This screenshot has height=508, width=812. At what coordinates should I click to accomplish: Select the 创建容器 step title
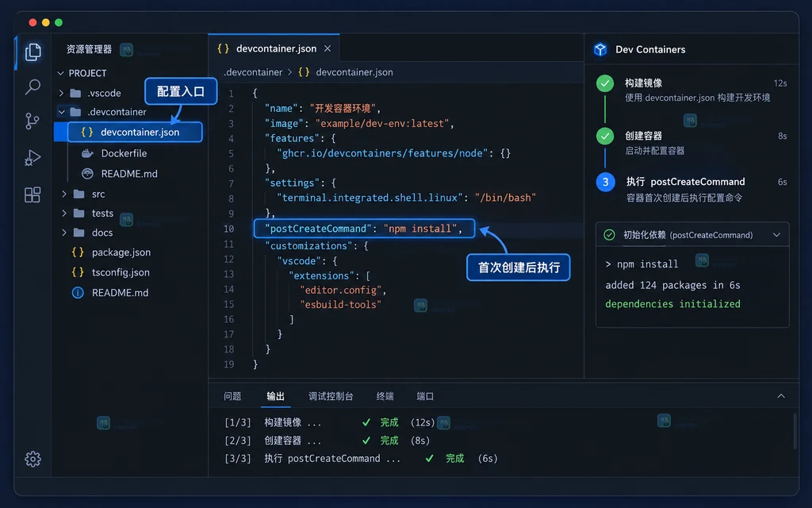point(643,136)
